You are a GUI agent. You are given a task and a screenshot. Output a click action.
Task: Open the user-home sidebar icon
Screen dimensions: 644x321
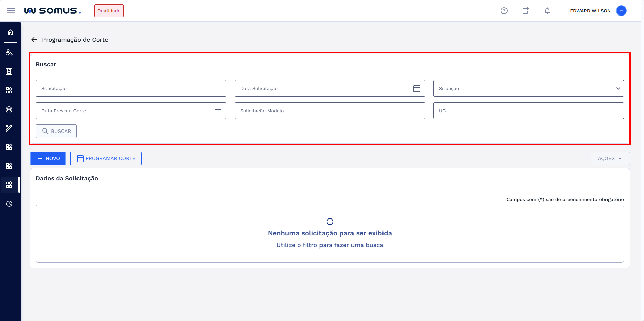(x=9, y=53)
